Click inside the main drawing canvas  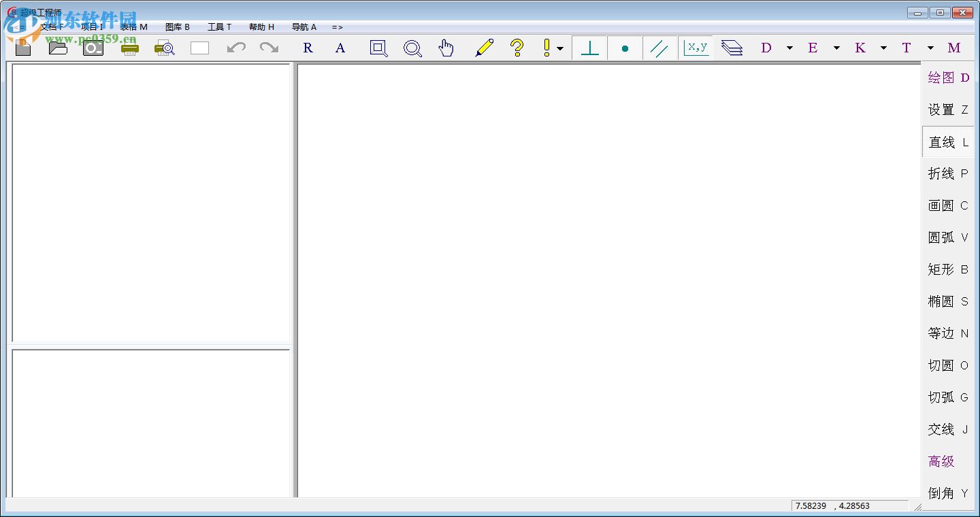[x=609, y=280]
